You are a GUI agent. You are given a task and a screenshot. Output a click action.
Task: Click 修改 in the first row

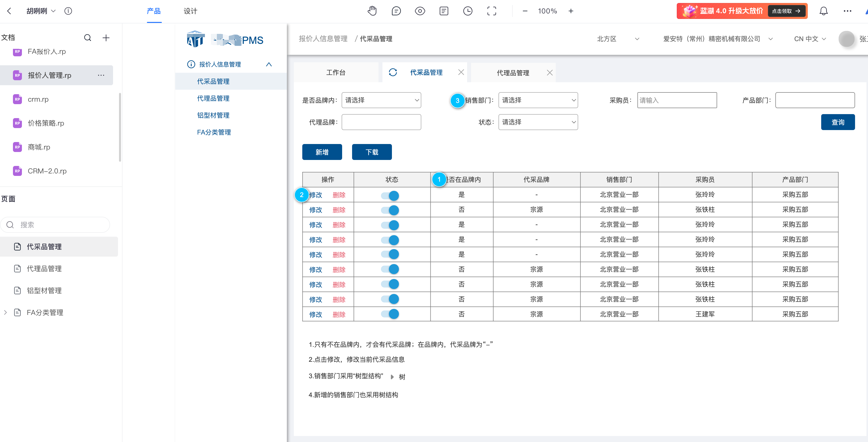coord(316,195)
